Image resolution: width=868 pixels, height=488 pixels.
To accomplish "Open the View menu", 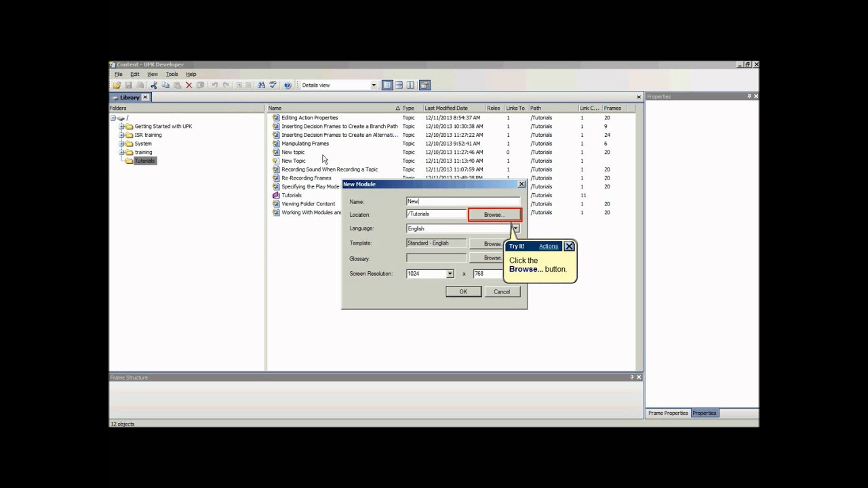I will (153, 75).
